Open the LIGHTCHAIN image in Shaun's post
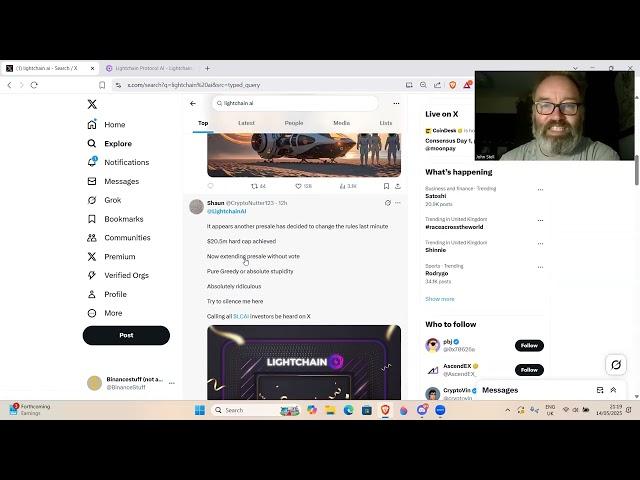Screen dimensions: 640x480 point(304,362)
